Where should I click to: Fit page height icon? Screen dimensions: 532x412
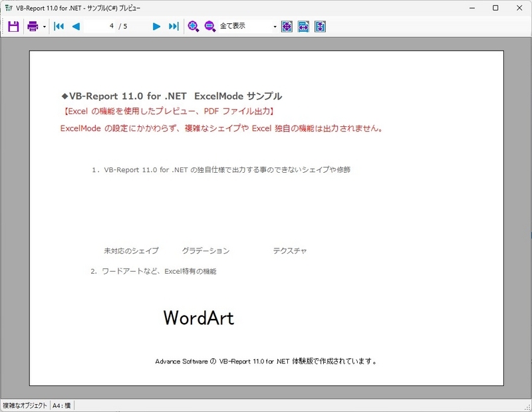click(320, 26)
